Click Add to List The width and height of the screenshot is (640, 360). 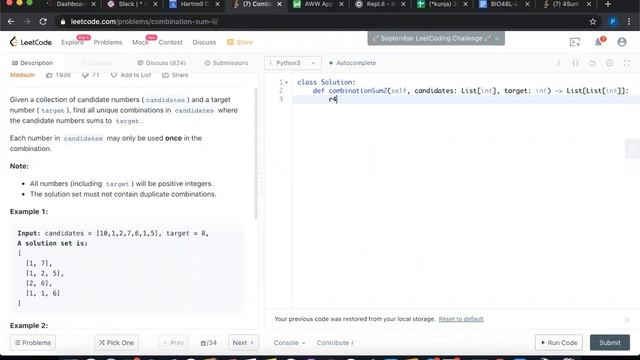pos(131,75)
